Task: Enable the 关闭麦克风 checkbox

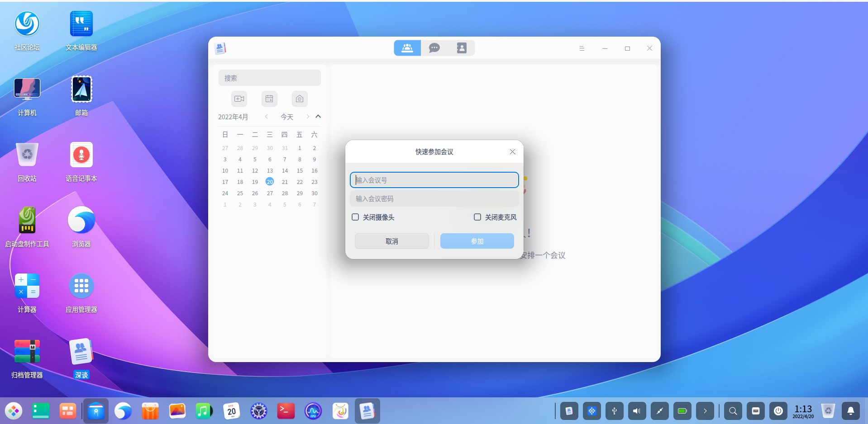Action: (477, 217)
